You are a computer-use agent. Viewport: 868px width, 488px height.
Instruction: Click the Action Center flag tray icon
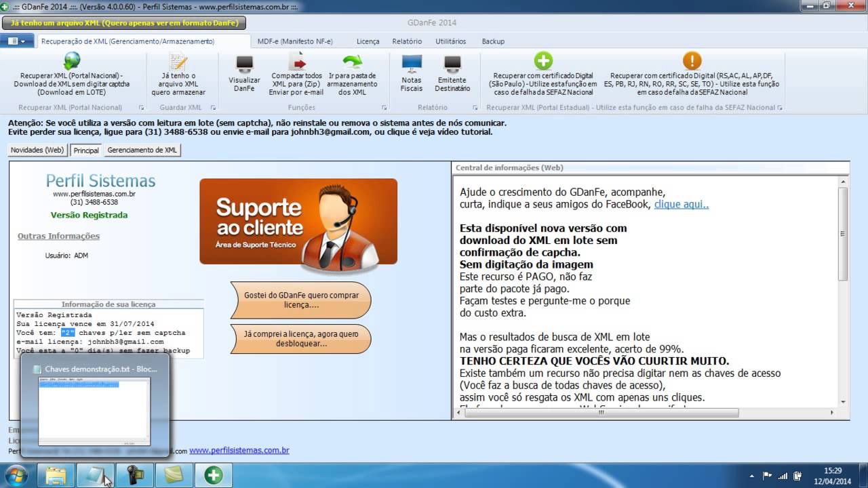(767, 476)
